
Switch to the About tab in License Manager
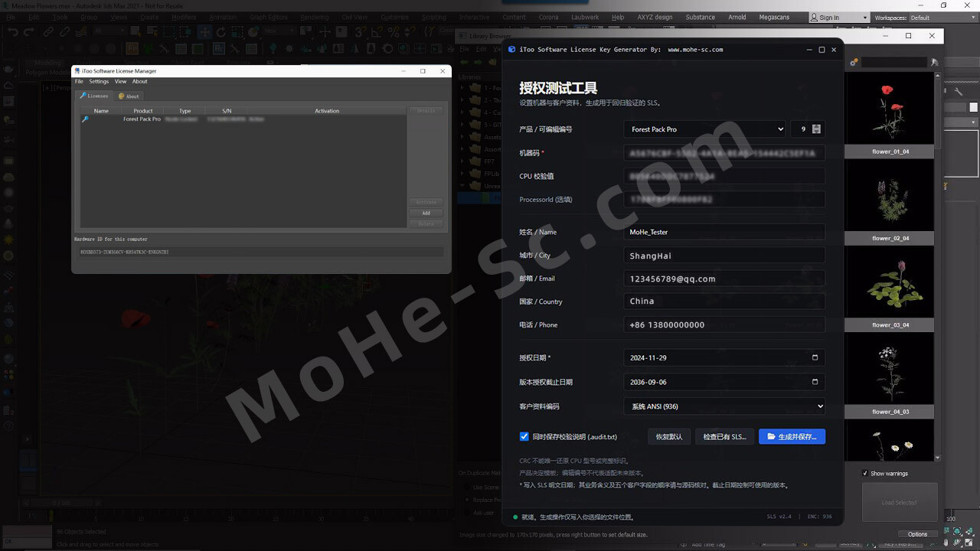[x=129, y=96]
